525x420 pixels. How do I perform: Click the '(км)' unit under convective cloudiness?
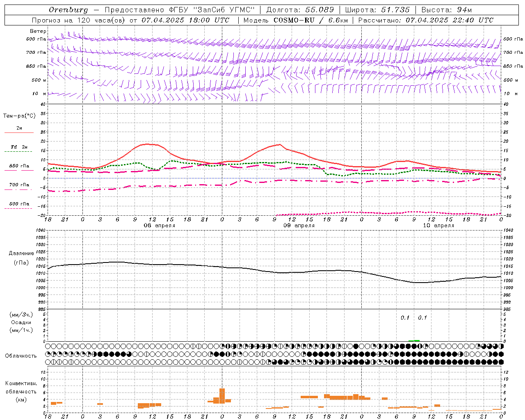21,399
